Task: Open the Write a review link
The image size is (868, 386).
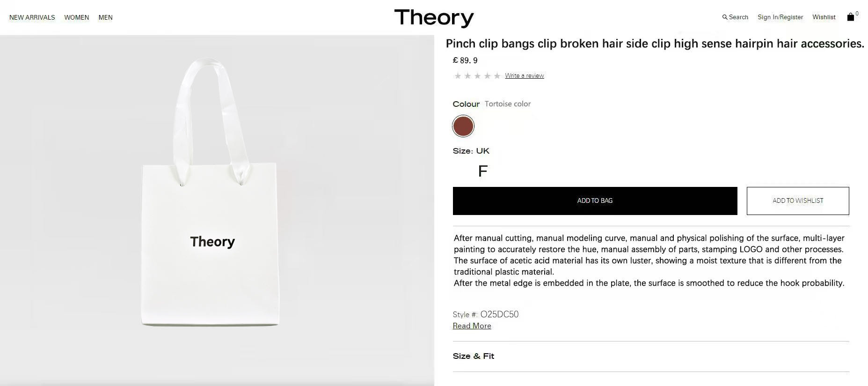Action: (x=524, y=76)
